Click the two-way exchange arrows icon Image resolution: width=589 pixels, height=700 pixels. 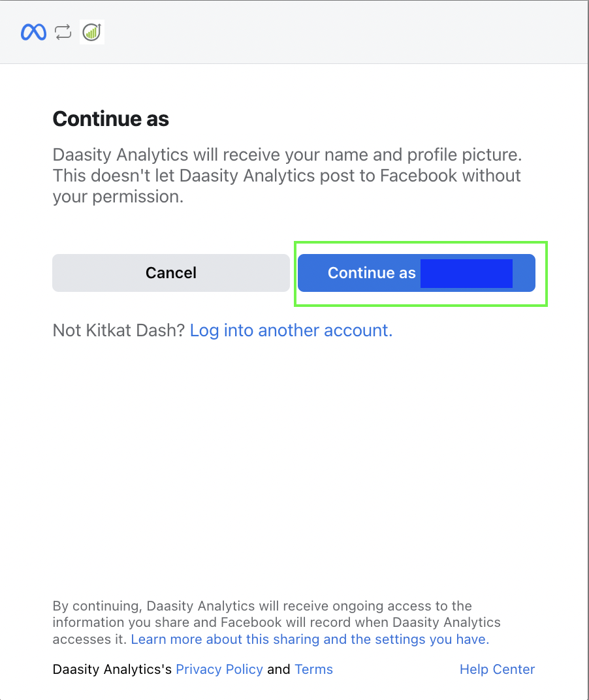point(63,32)
